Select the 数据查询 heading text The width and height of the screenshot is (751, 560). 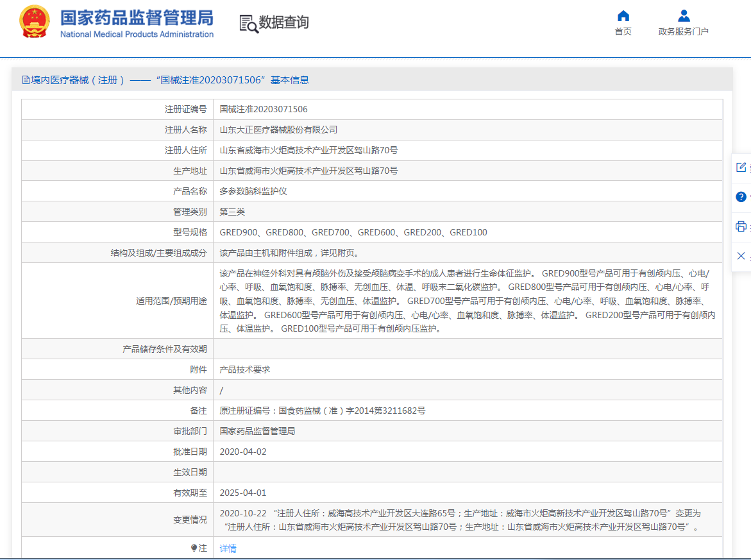(x=283, y=22)
